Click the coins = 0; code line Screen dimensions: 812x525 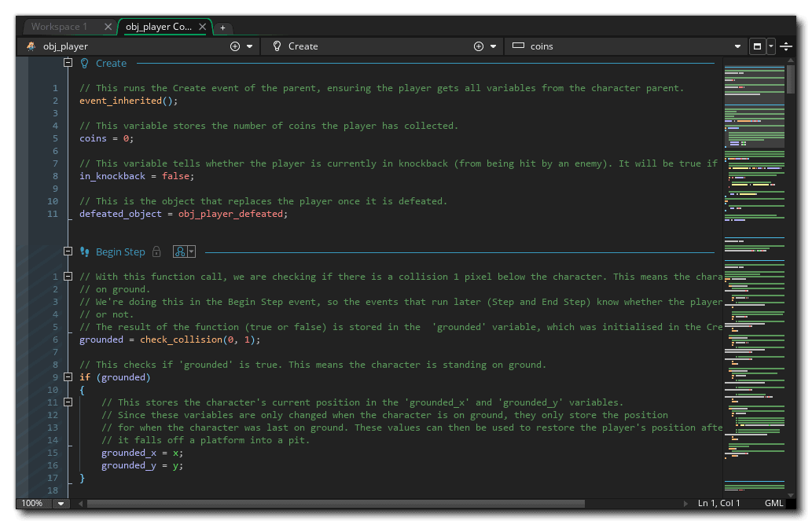[x=106, y=138]
